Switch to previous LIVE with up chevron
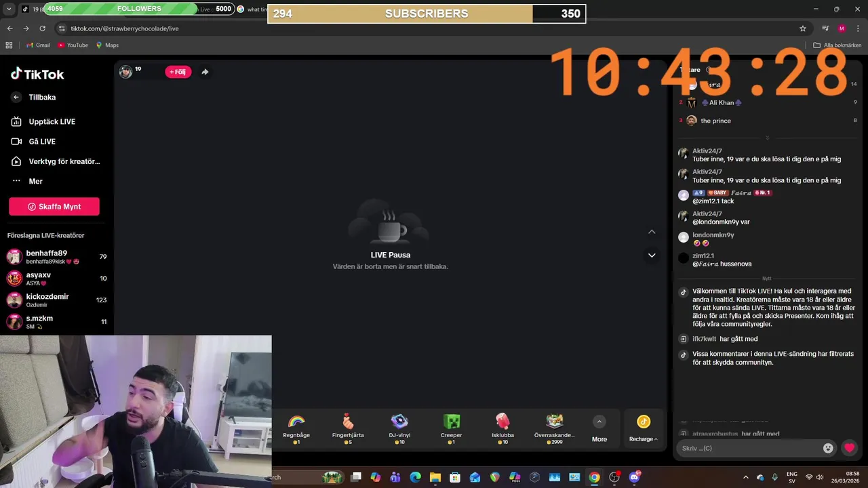The width and height of the screenshot is (868, 488). coord(652,232)
